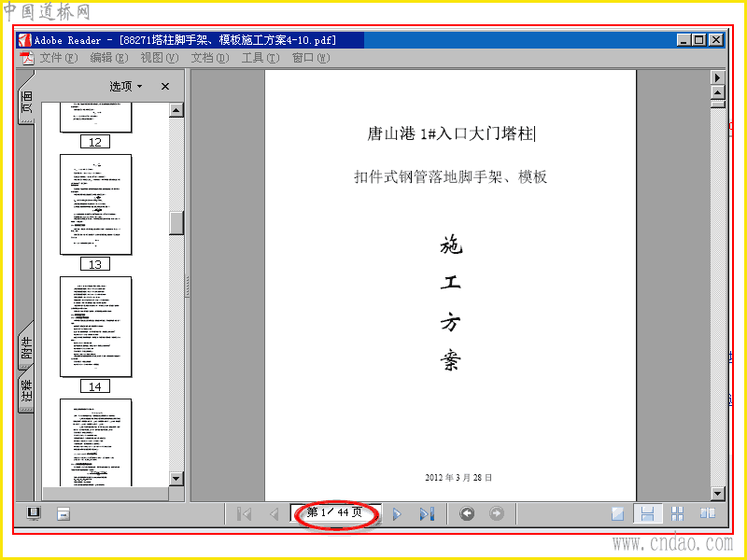The height and width of the screenshot is (560, 747).
Task: Click the next view forward circle
Action: pos(497,513)
